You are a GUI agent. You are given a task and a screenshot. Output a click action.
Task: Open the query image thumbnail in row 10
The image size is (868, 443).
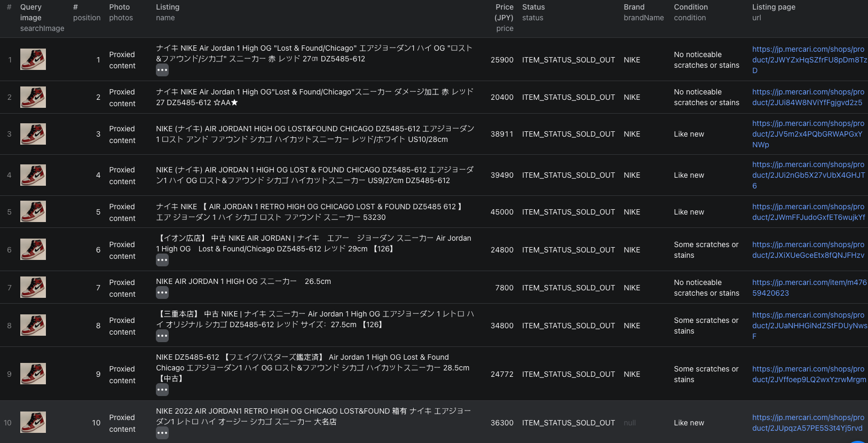33,422
